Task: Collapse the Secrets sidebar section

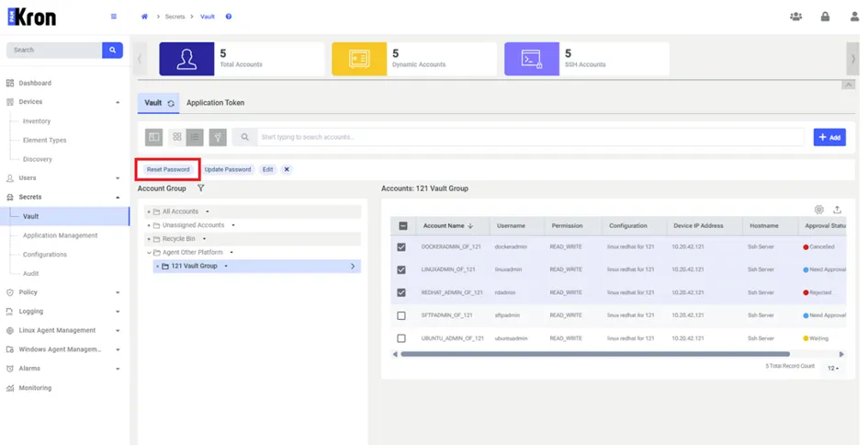Action: (118, 198)
